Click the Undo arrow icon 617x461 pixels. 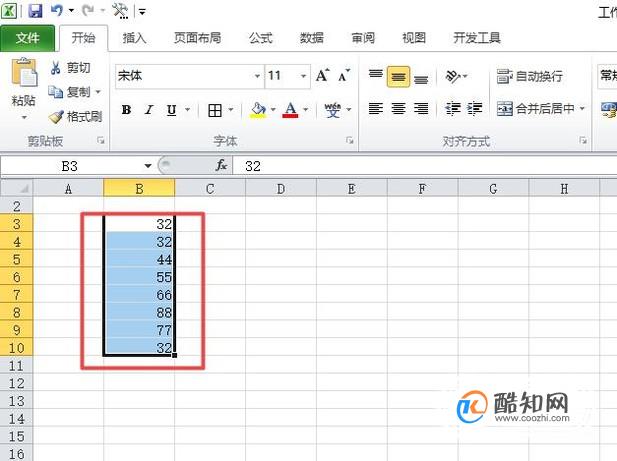(x=57, y=11)
